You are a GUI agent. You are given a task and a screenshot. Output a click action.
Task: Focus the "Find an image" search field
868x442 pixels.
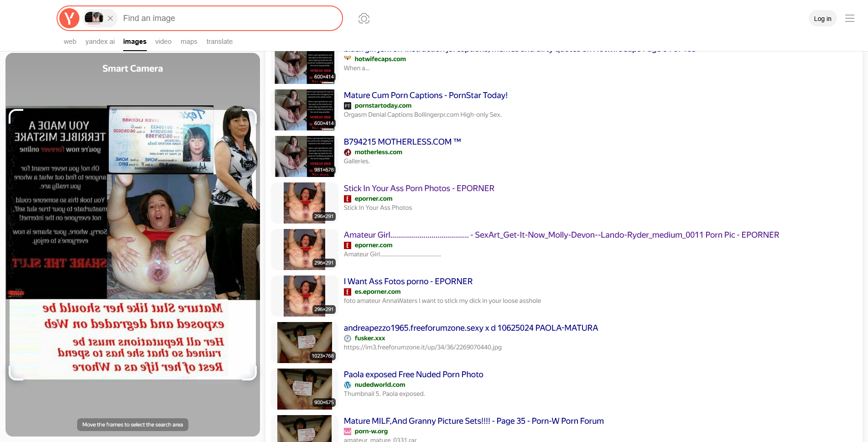tap(228, 18)
